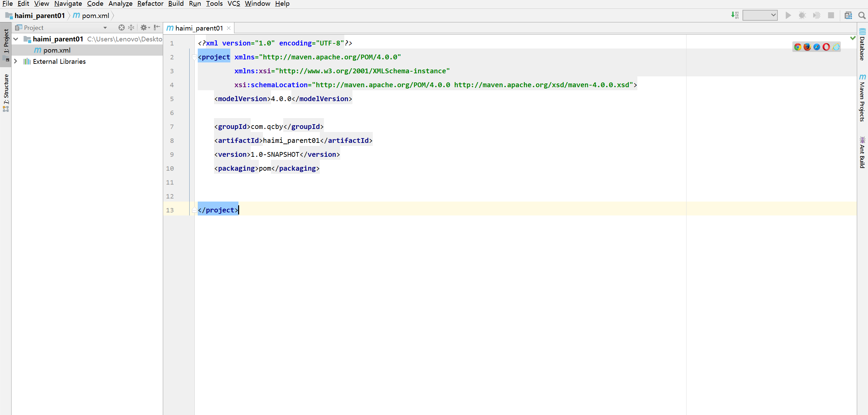Select pom.xml in the project tree
868x415 pixels.
(x=57, y=50)
